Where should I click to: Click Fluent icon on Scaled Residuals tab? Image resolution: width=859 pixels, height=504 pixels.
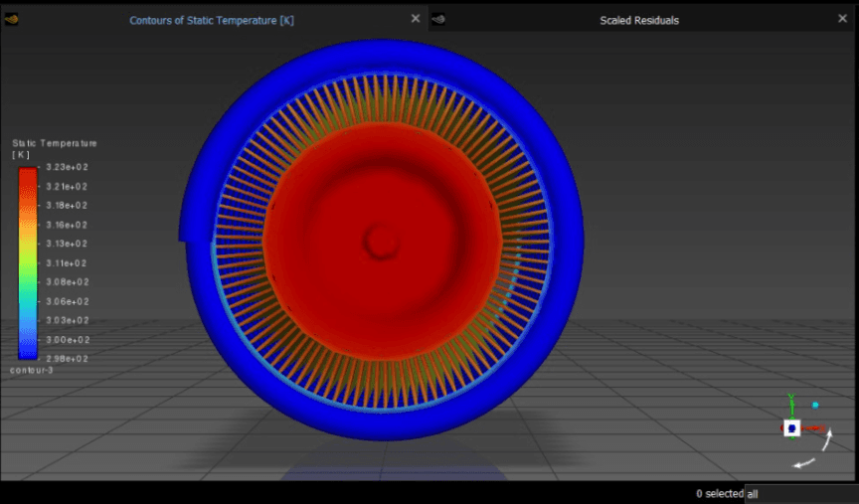438,20
